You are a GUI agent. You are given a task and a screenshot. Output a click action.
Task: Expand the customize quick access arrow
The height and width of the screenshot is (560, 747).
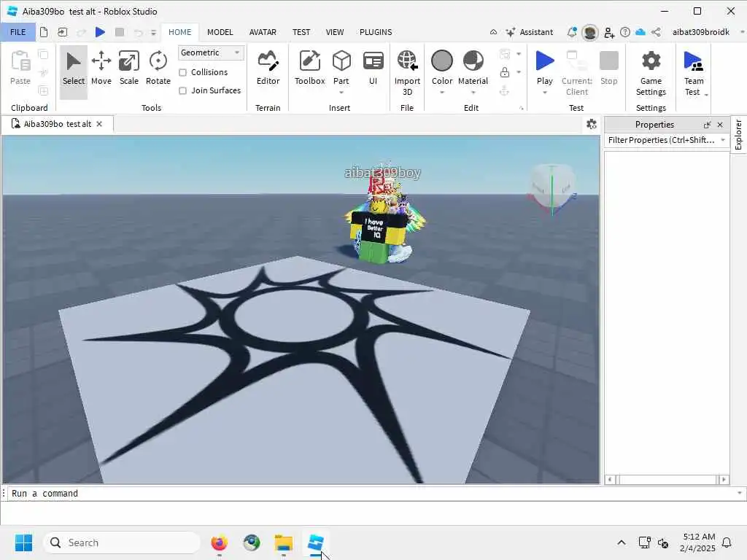pyautogui.click(x=153, y=32)
